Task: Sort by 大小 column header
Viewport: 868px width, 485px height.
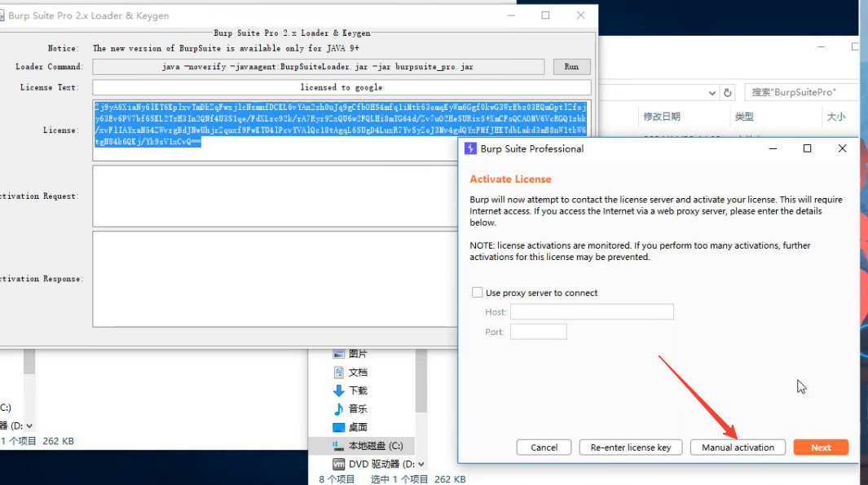Action: [x=836, y=117]
